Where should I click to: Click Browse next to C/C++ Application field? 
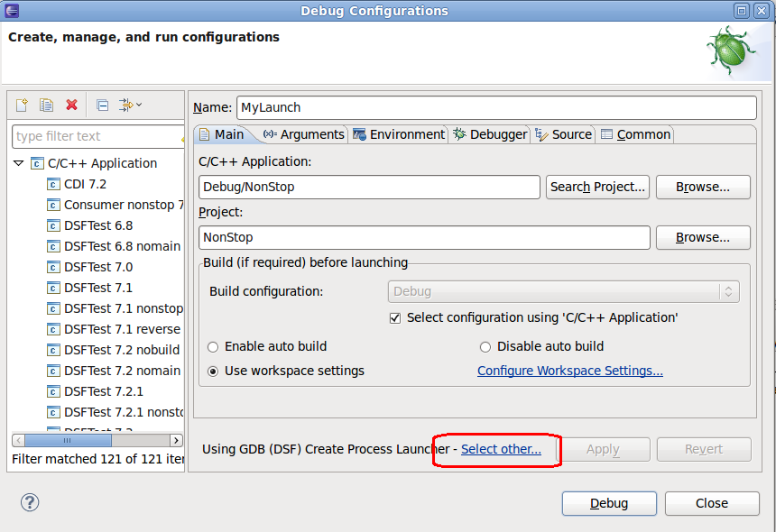[x=703, y=187]
